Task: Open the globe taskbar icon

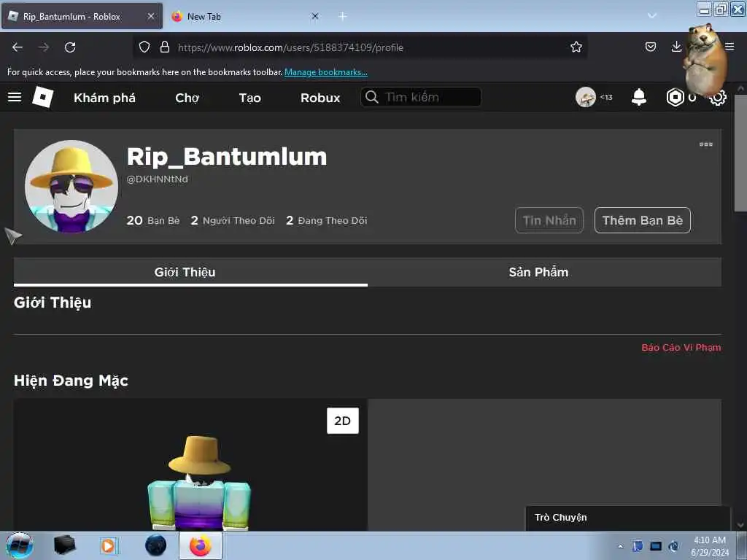Action: [x=156, y=545]
